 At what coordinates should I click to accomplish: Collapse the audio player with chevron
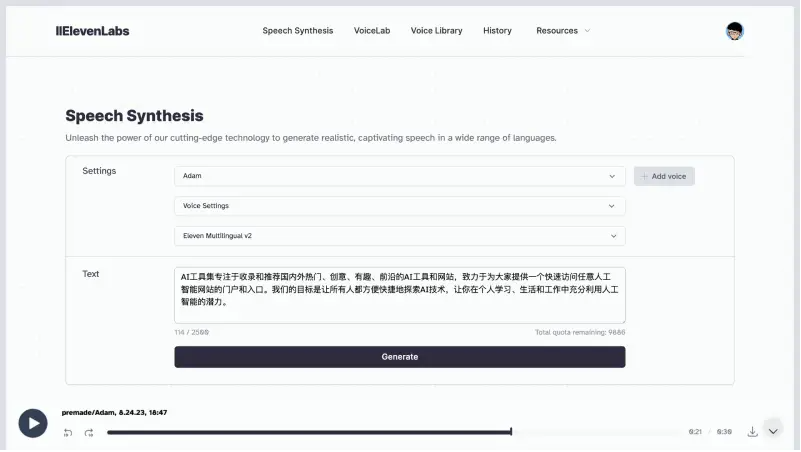point(773,430)
